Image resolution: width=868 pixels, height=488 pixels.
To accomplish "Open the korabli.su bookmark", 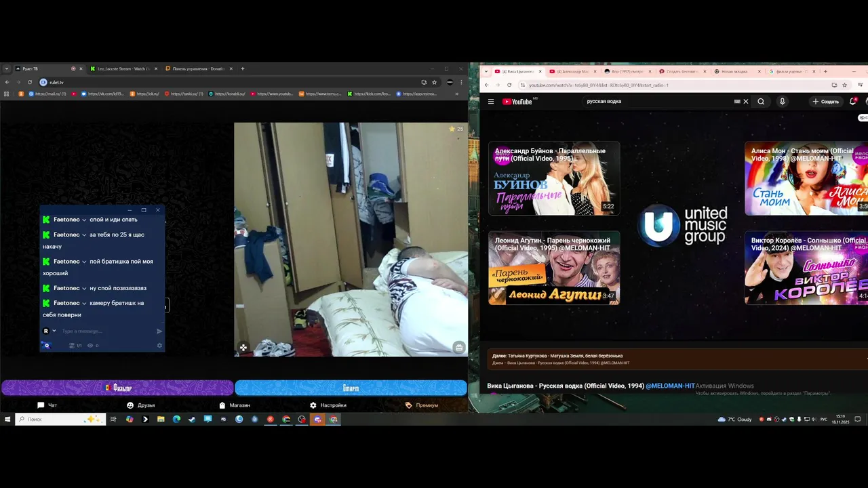I will (x=228, y=94).
